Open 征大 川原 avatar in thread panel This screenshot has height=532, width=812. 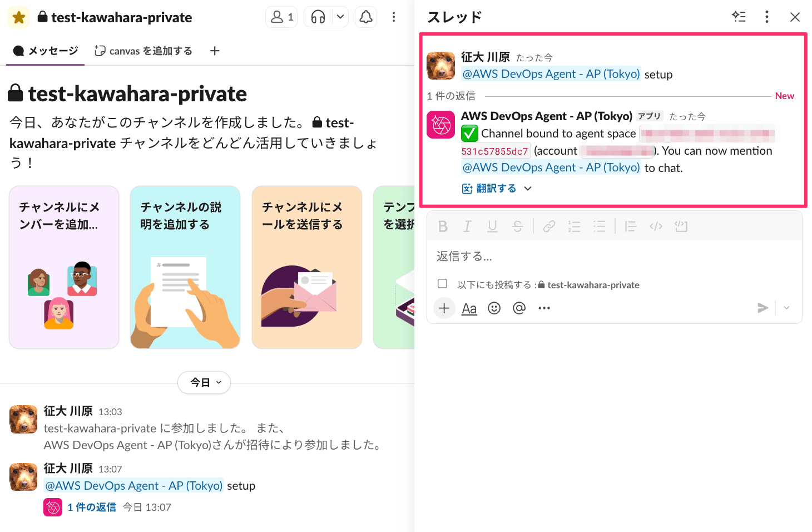[x=441, y=66]
